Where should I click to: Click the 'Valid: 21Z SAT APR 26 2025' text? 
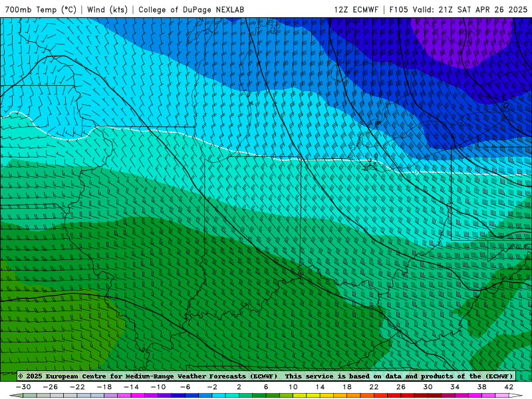point(470,9)
